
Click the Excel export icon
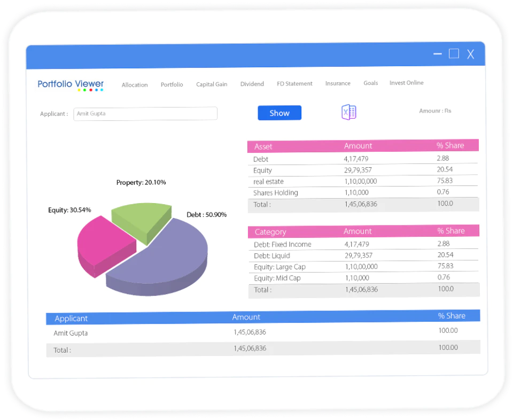pos(349,112)
